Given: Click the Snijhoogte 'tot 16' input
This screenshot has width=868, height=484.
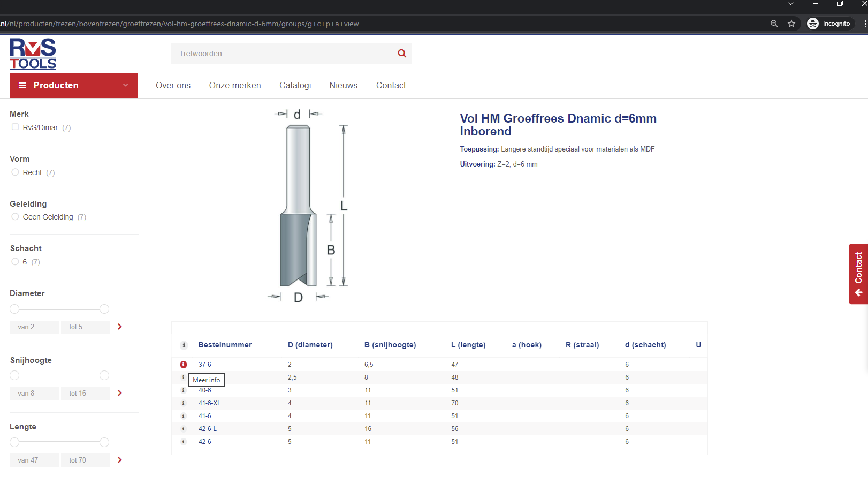Looking at the screenshot, I should click(86, 394).
